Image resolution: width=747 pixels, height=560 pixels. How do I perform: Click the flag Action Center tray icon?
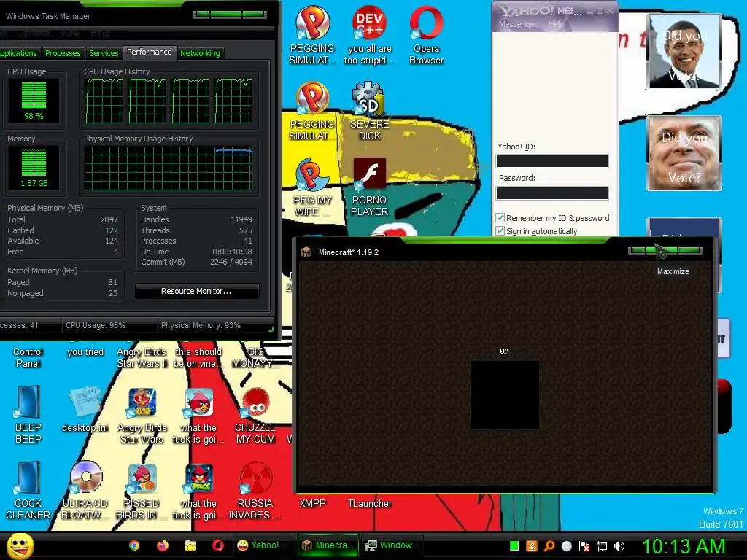[584, 546]
